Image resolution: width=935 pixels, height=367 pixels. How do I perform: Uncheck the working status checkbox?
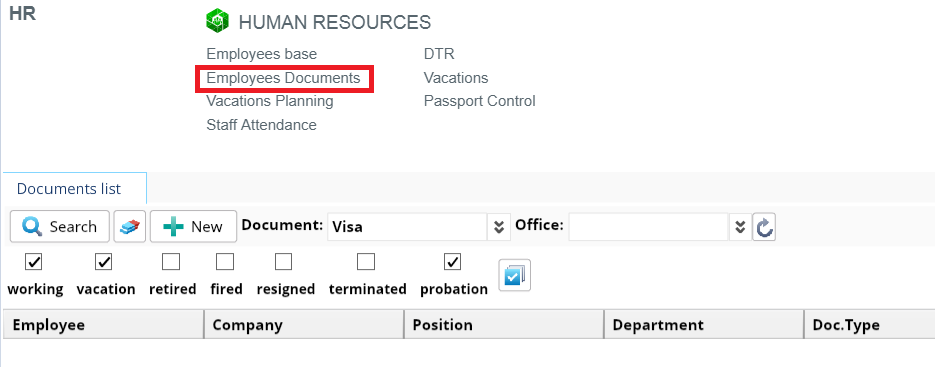(x=34, y=261)
